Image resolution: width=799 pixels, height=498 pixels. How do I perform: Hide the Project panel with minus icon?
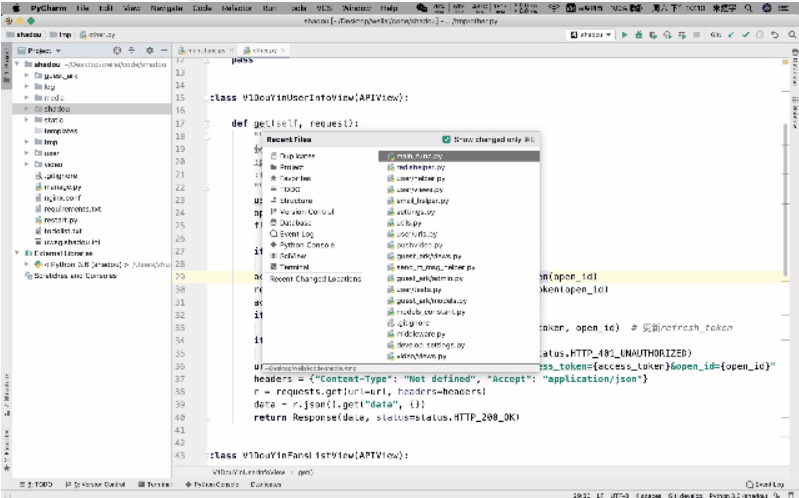(x=164, y=50)
